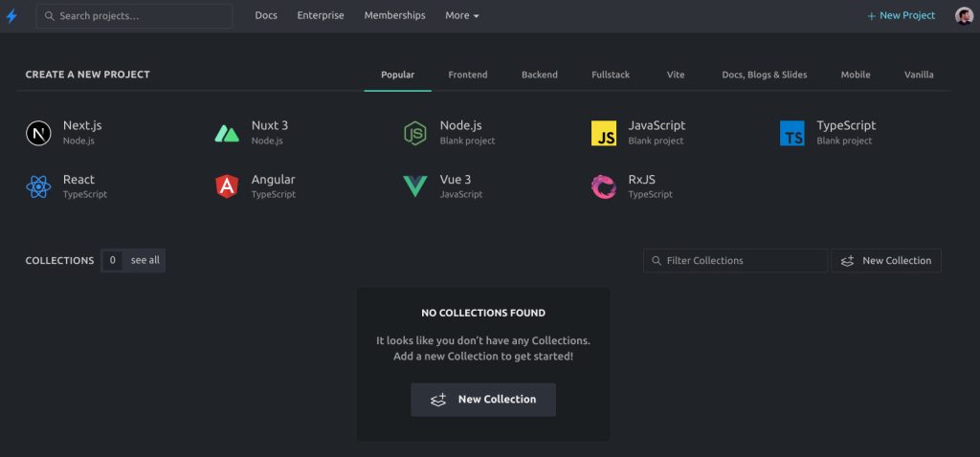Click the collections count badge 0
This screenshot has width=980, height=457.
112,260
